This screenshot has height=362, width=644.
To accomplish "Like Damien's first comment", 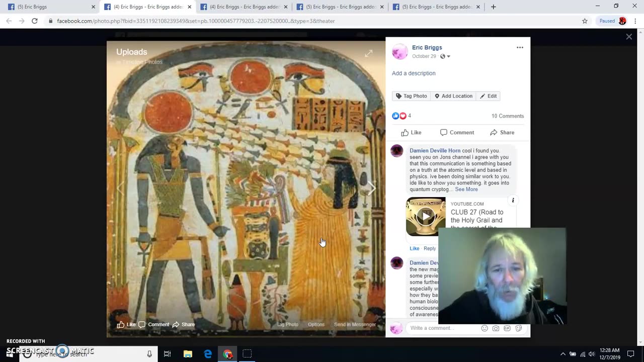I will point(414,248).
